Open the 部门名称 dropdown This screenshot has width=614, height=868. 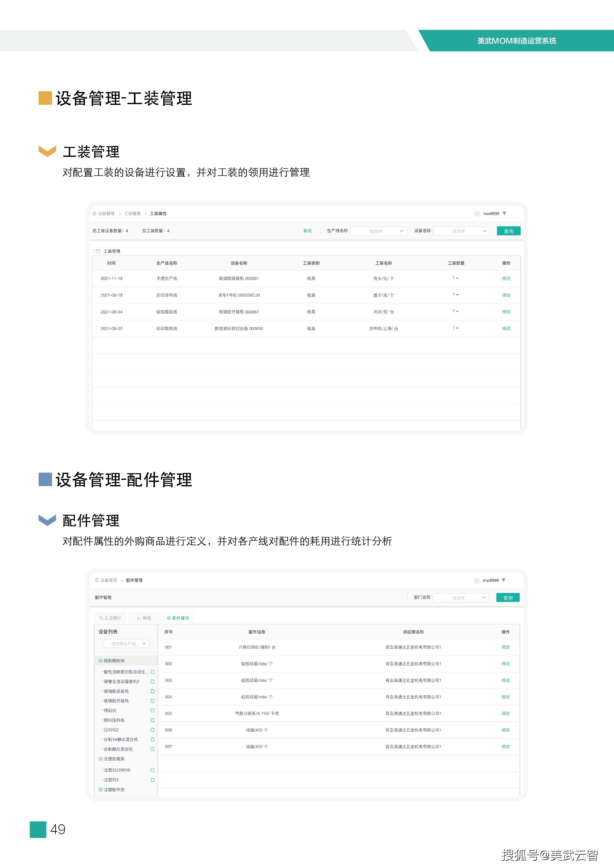[x=461, y=598]
